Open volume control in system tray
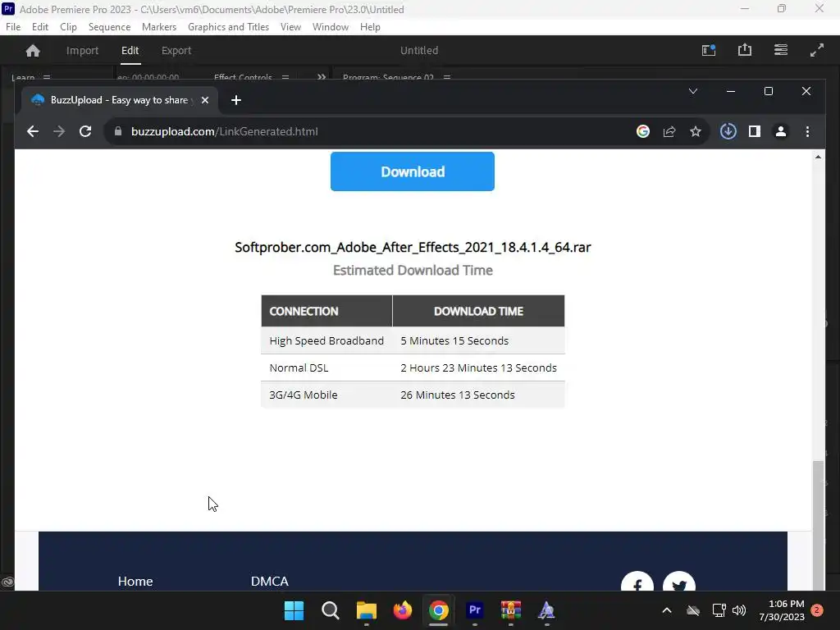The image size is (840, 630). coord(739,610)
